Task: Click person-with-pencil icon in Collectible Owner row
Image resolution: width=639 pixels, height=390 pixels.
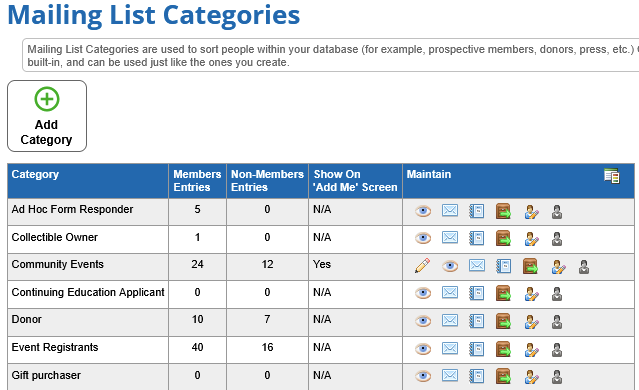Action: tap(531, 239)
